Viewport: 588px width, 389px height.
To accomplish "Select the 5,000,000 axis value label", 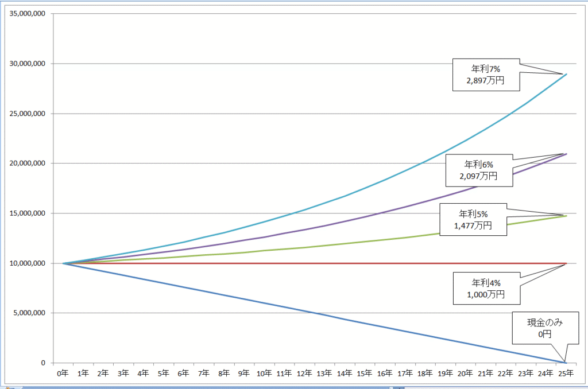I will coord(28,313).
